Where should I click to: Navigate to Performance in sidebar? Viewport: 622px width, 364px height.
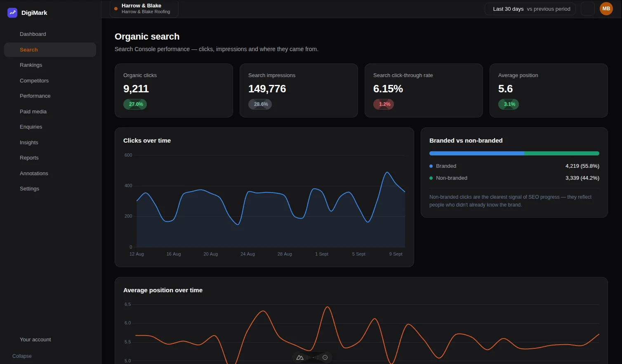click(x=50, y=96)
